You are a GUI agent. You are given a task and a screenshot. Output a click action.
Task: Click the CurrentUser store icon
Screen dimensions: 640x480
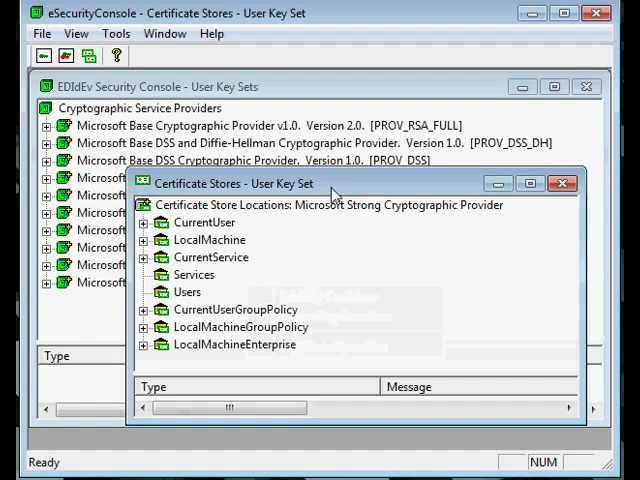point(161,223)
